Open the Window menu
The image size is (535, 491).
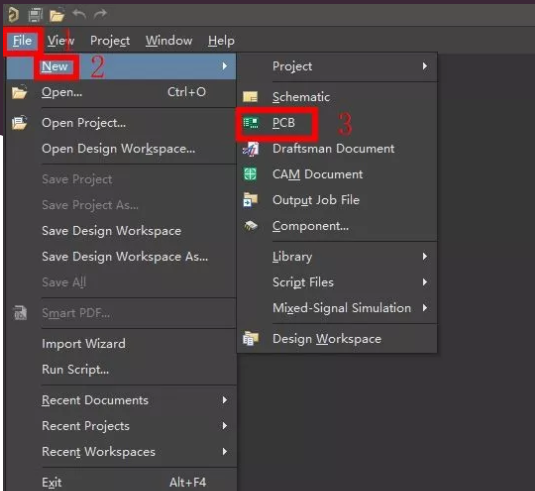[x=169, y=41]
